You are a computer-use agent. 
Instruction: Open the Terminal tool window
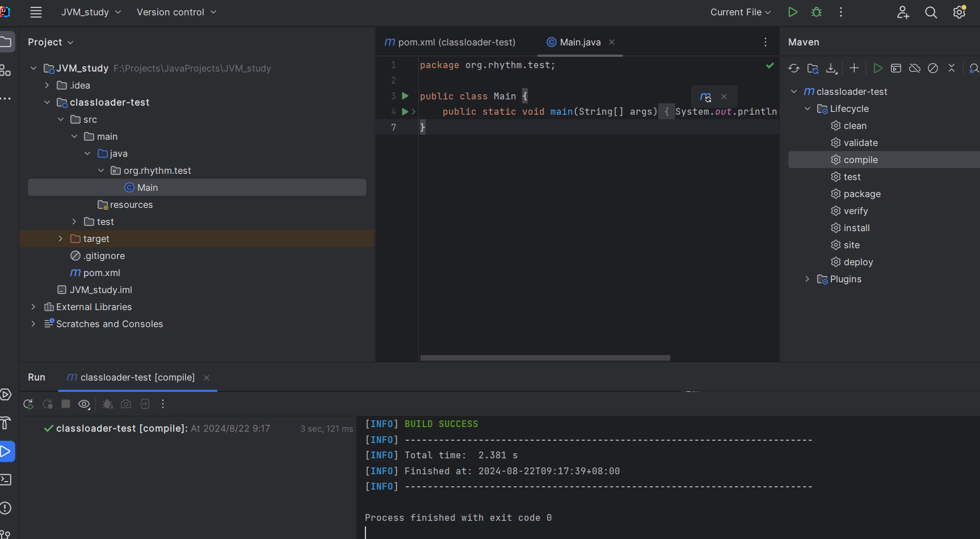pyautogui.click(x=6, y=480)
